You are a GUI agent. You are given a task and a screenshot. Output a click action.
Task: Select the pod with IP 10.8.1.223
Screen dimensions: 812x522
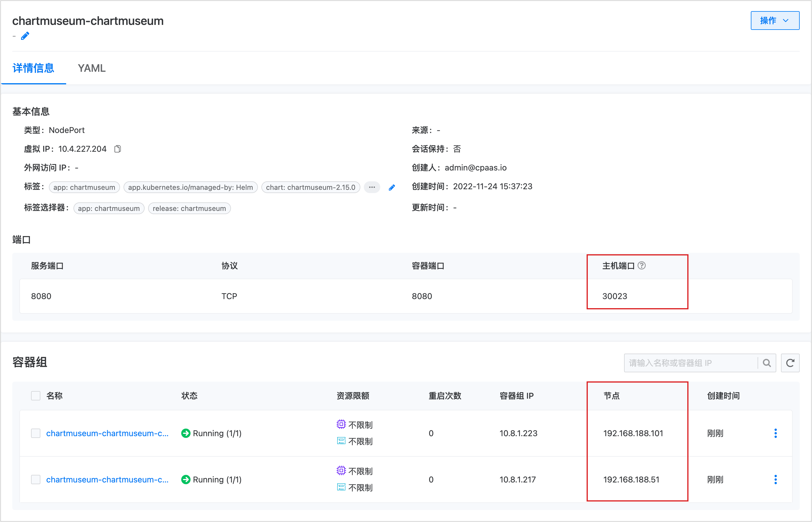click(35, 433)
